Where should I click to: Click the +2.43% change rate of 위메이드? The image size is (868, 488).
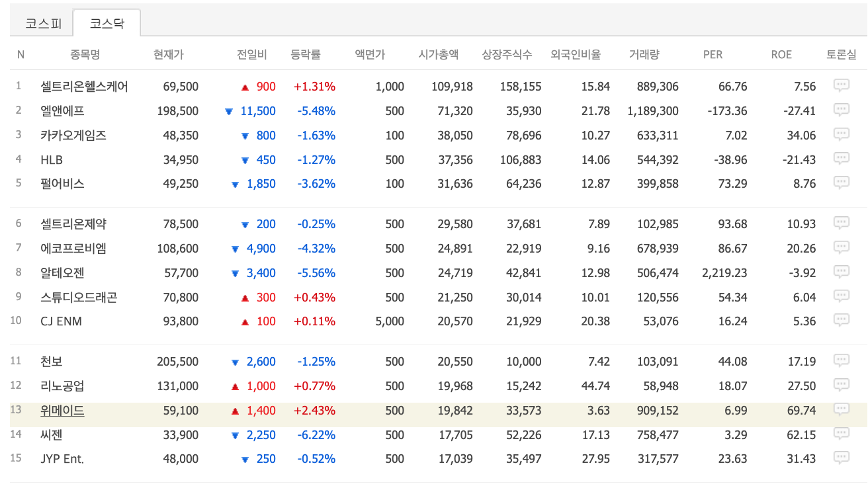[315, 411]
